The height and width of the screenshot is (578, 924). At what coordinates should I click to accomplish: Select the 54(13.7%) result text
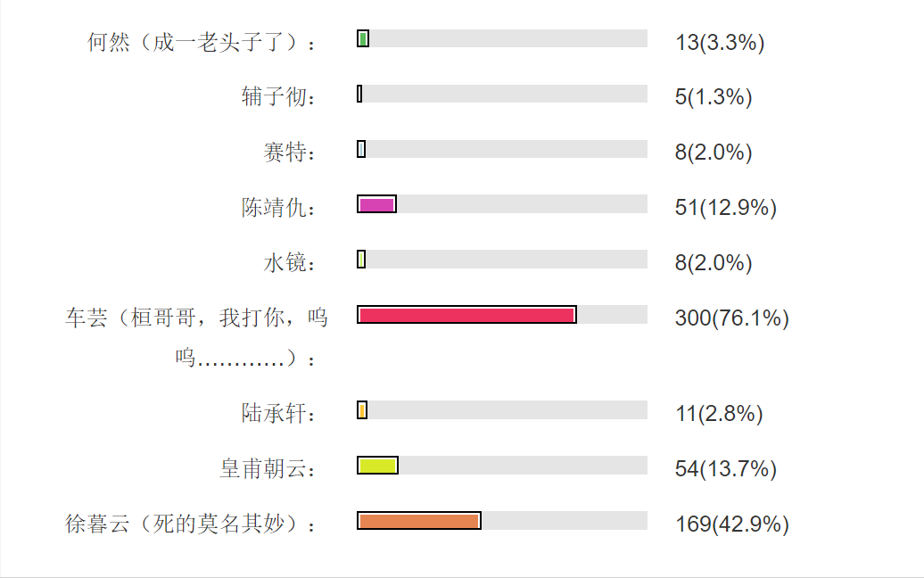[x=726, y=468]
